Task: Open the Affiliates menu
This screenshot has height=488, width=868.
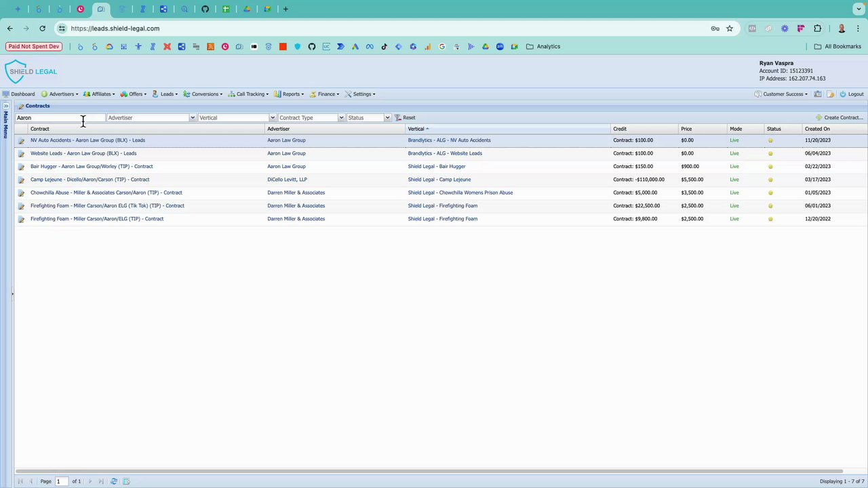Action: tap(99, 94)
